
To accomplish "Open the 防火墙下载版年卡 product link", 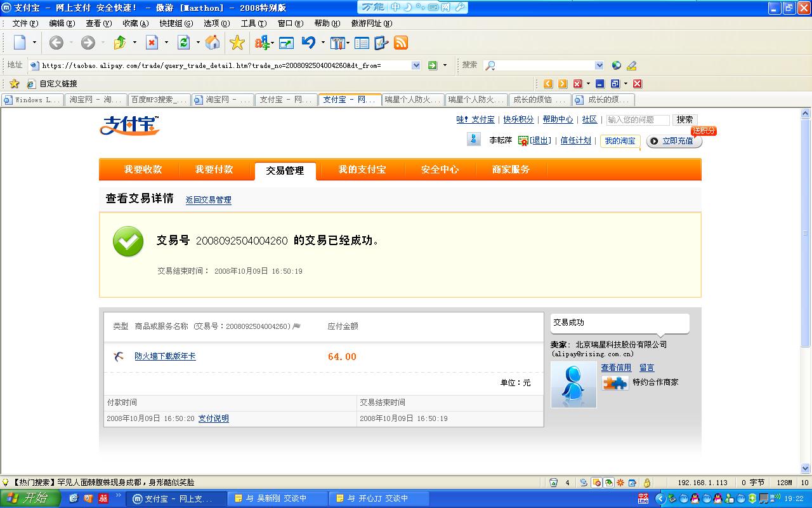I will (x=165, y=356).
